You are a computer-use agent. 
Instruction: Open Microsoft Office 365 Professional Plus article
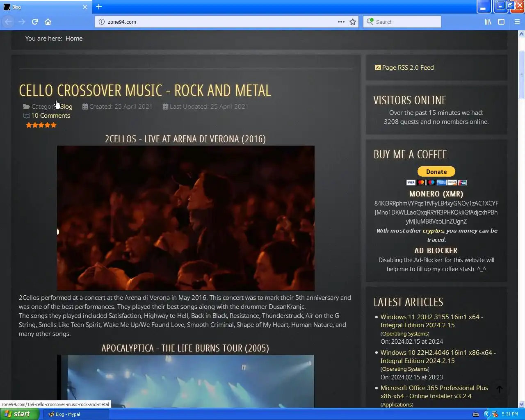[434, 392]
